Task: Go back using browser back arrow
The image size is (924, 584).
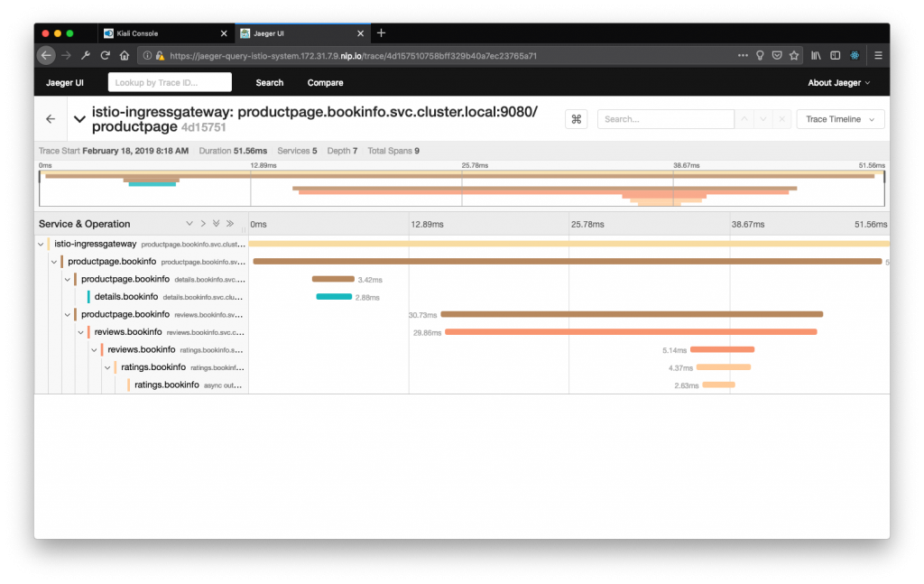Action: pos(47,55)
